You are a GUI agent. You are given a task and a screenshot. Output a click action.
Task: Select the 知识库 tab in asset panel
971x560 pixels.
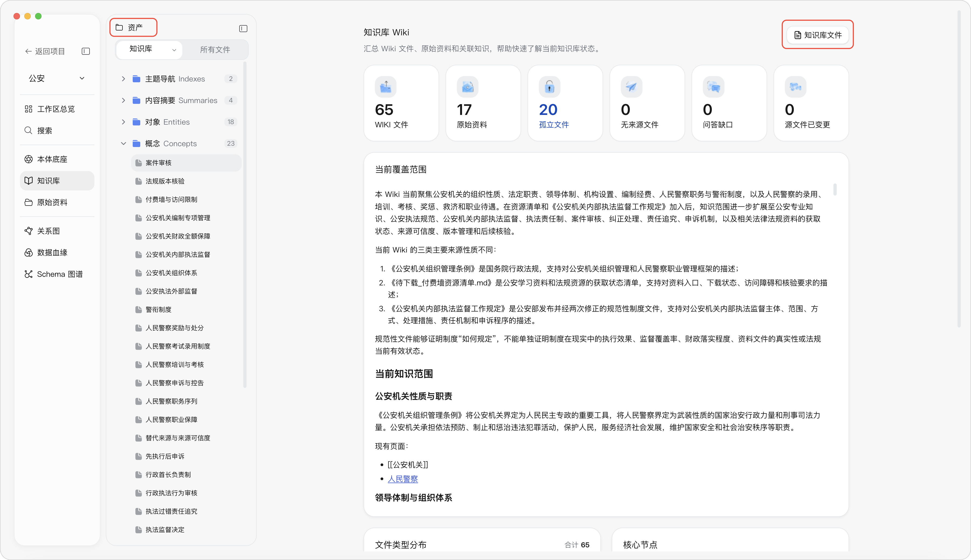coord(149,50)
